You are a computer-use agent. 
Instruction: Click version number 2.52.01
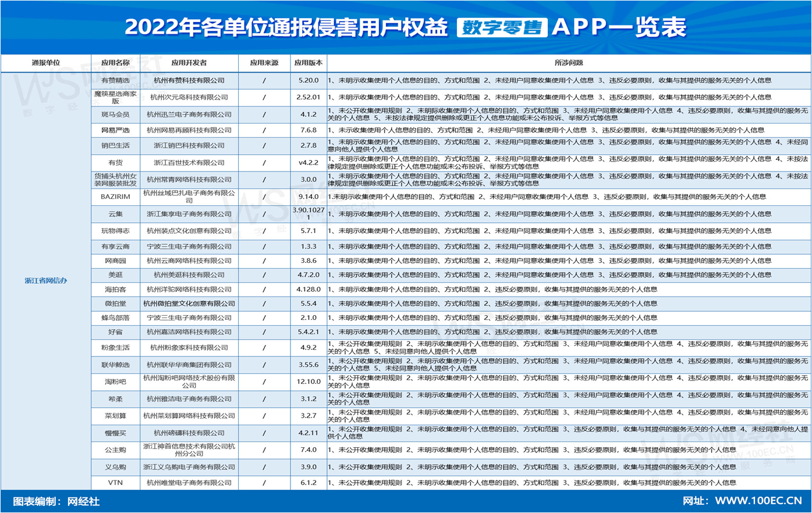tap(309, 97)
